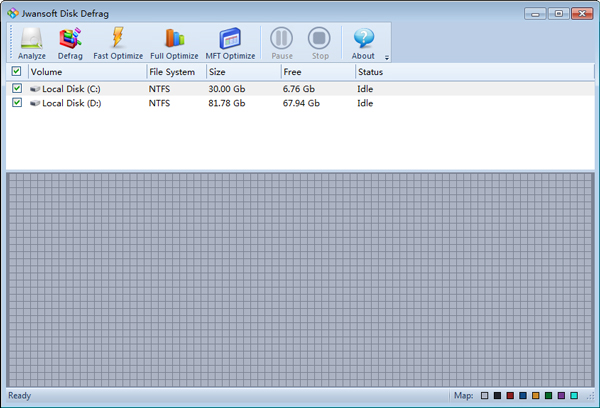This screenshot has height=408, width=600.
Task: Start Defrag from the toolbar
Action: [x=70, y=43]
